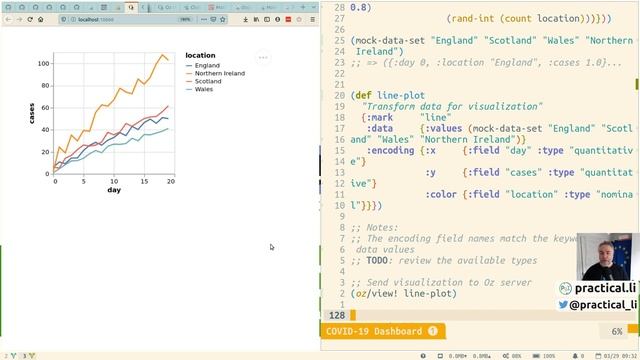Bookmark this page with the star
The height and width of the screenshot is (360, 640).
223,19
